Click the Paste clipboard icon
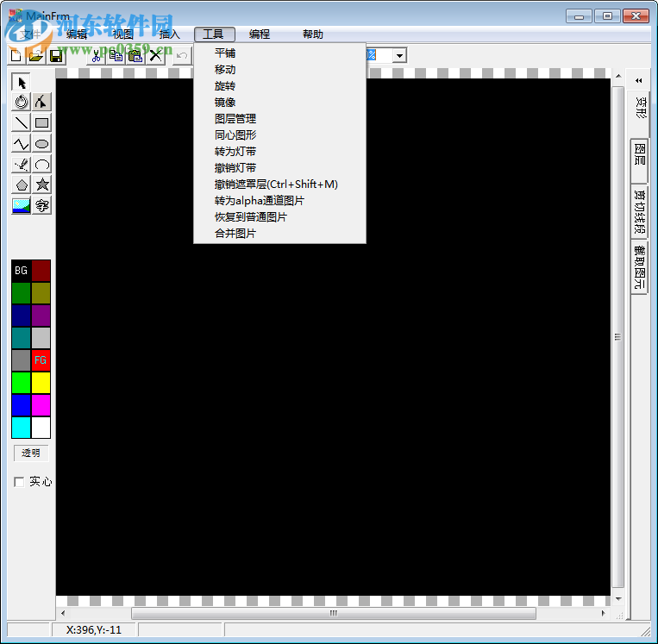 pyautogui.click(x=135, y=55)
